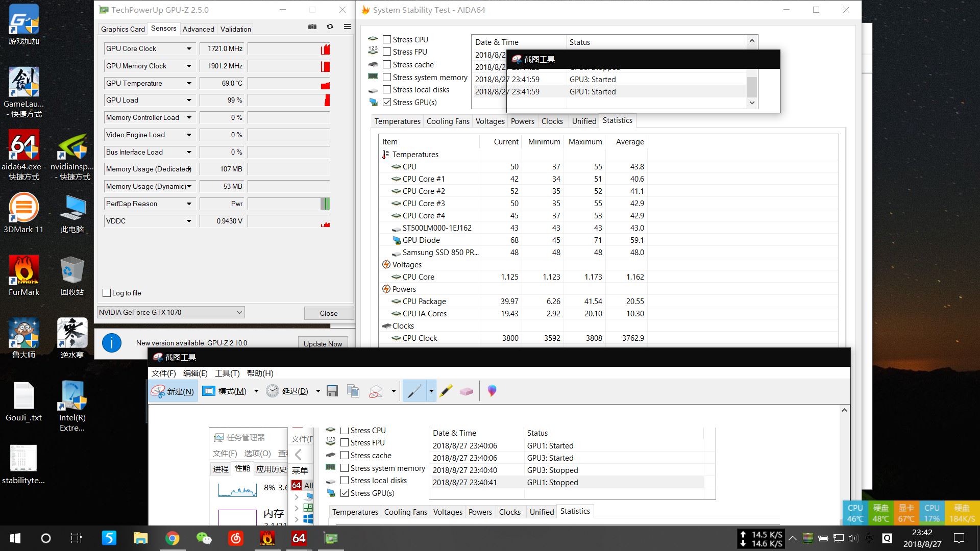Open PerfCap Reason sensor dropdown
Screen dimensions: 980x551
tap(189, 204)
